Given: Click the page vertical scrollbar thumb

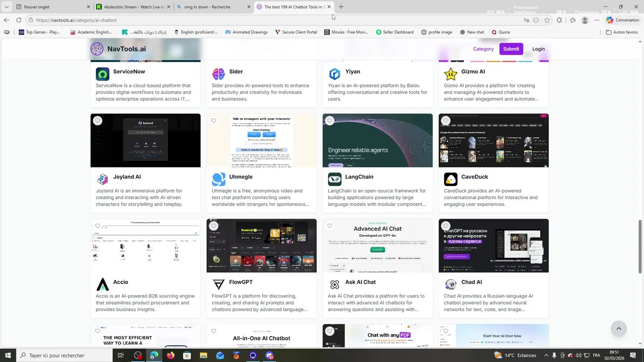Looking at the screenshot, I should click(640, 246).
